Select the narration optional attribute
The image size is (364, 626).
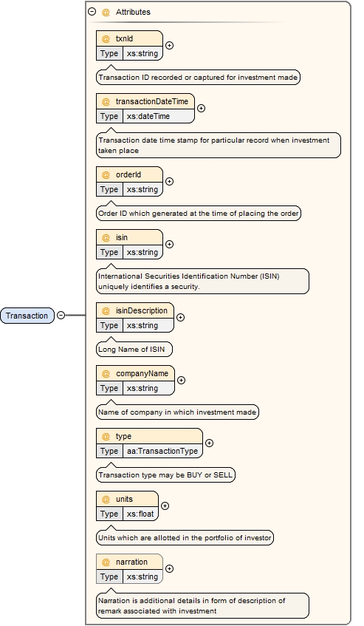click(129, 562)
